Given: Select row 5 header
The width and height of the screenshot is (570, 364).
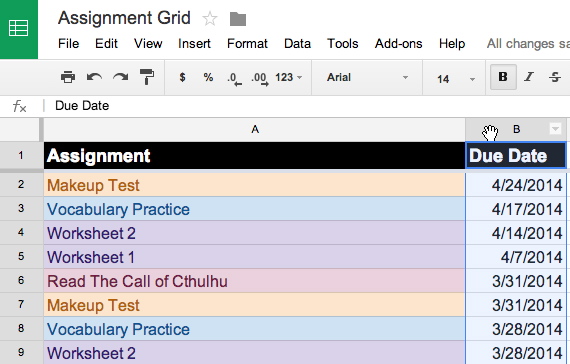Looking at the screenshot, I should pos(21,256).
